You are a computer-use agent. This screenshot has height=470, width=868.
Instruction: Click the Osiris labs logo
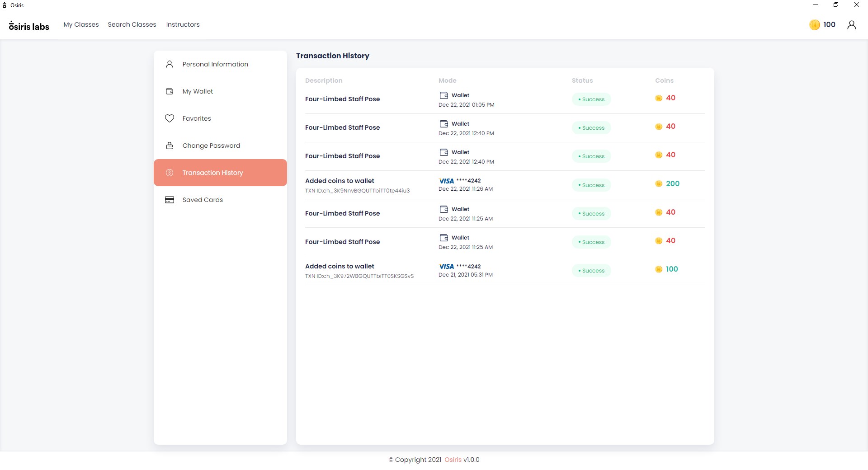pos(29,26)
